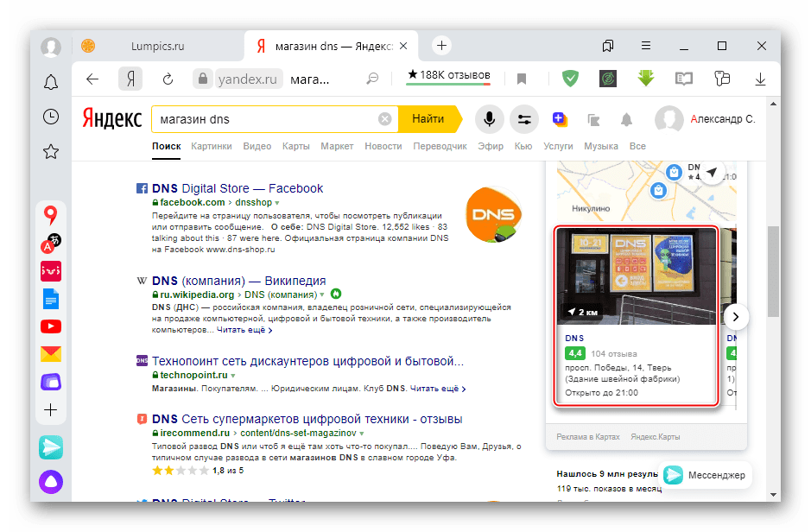Open the DNS (компания) — Википедия link
This screenshot has width=811, height=532.
238,281
